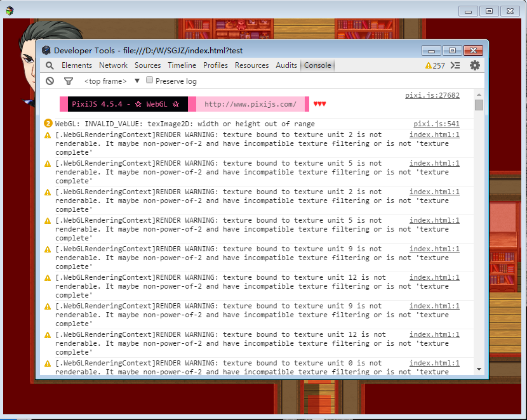Click the PixiJS 4.5.4 WebGL banner
The width and height of the screenshot is (527, 420).
tap(128, 104)
